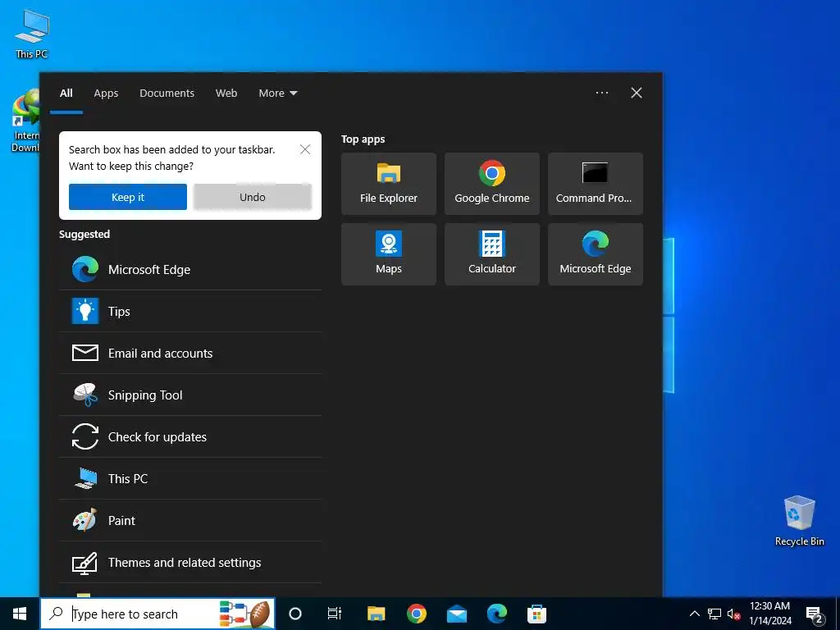Open the Calculator tile
Screen dimensions: 840x630
[x=492, y=254]
